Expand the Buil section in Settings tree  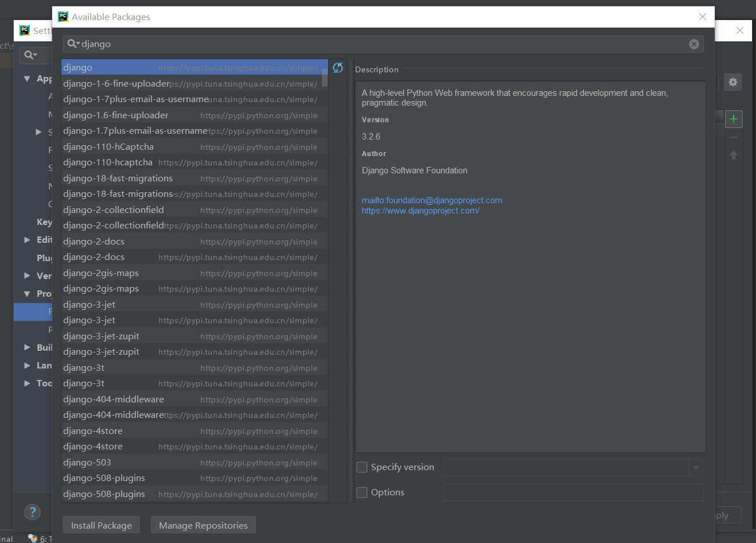click(27, 347)
